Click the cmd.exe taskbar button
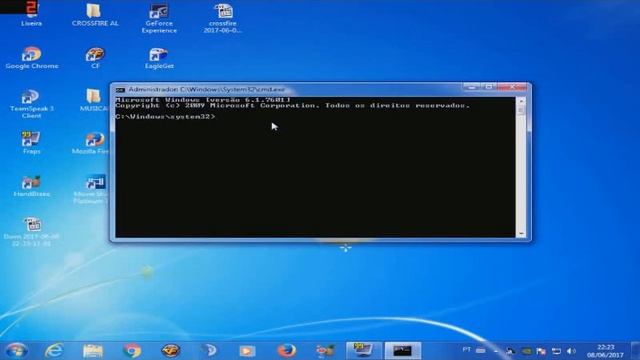This screenshot has height=360, width=640. click(x=402, y=351)
